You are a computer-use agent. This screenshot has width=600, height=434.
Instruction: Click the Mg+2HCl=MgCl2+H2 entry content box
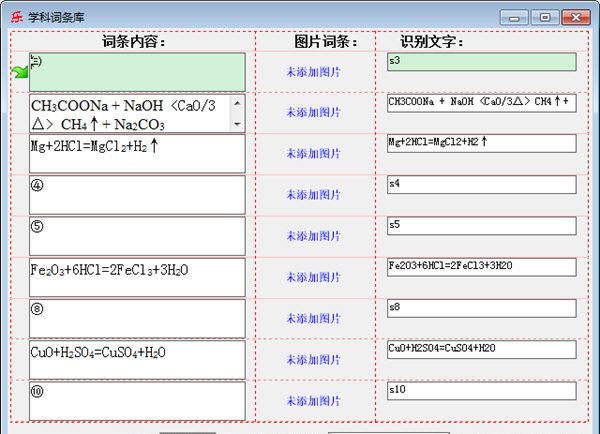[137, 154]
